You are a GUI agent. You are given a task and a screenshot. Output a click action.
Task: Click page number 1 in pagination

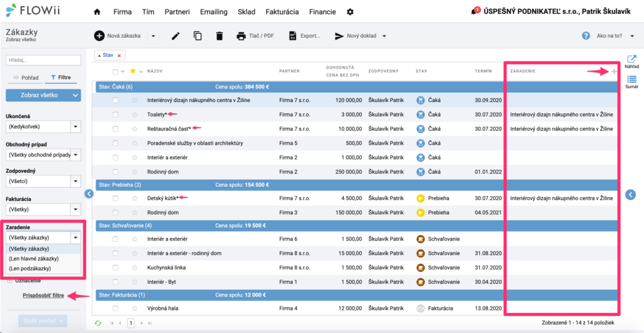pyautogui.click(x=131, y=323)
